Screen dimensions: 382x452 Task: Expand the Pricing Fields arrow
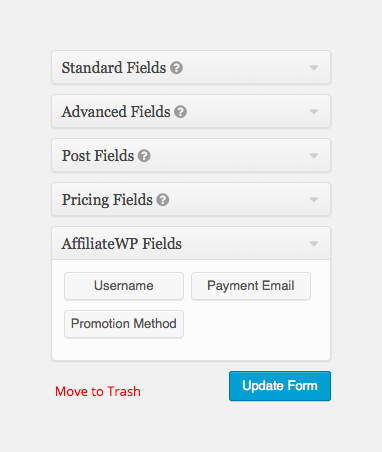314,200
